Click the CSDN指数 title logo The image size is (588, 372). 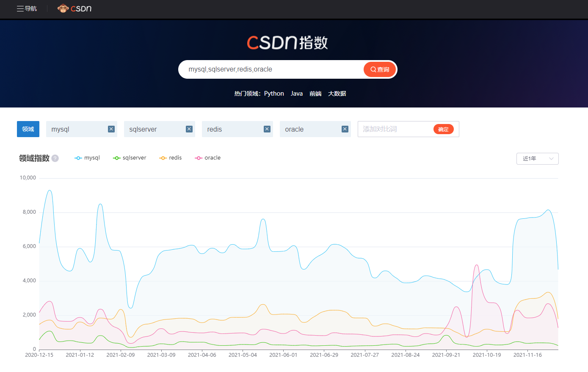click(287, 42)
